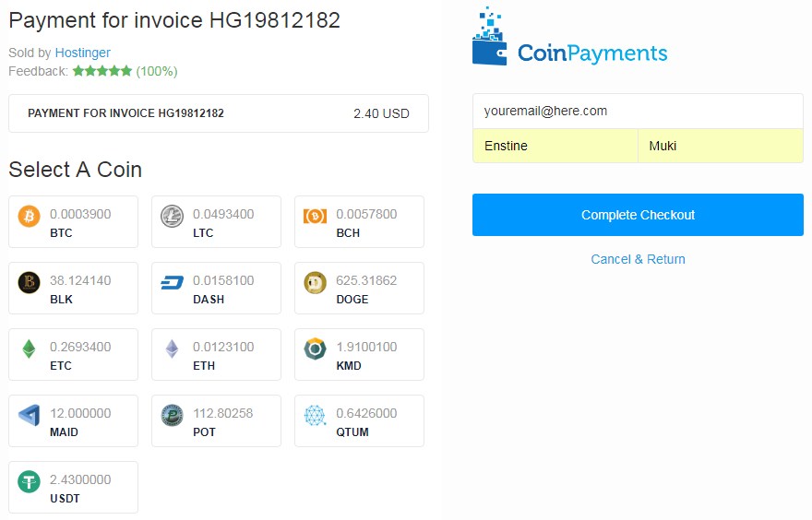Click the BLK amount 38.124140
Viewport: 812px width, 520px height.
point(80,280)
